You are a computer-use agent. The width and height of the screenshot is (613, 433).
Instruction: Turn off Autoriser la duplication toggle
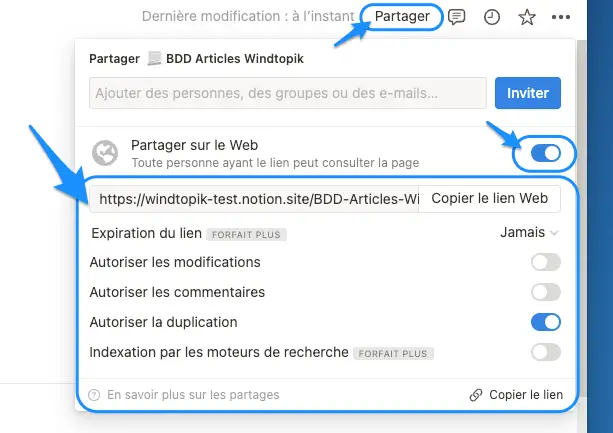click(546, 322)
